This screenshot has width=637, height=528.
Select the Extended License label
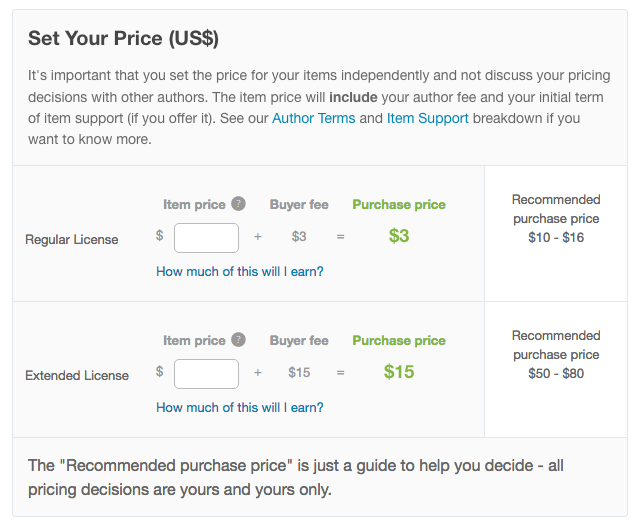[77, 376]
